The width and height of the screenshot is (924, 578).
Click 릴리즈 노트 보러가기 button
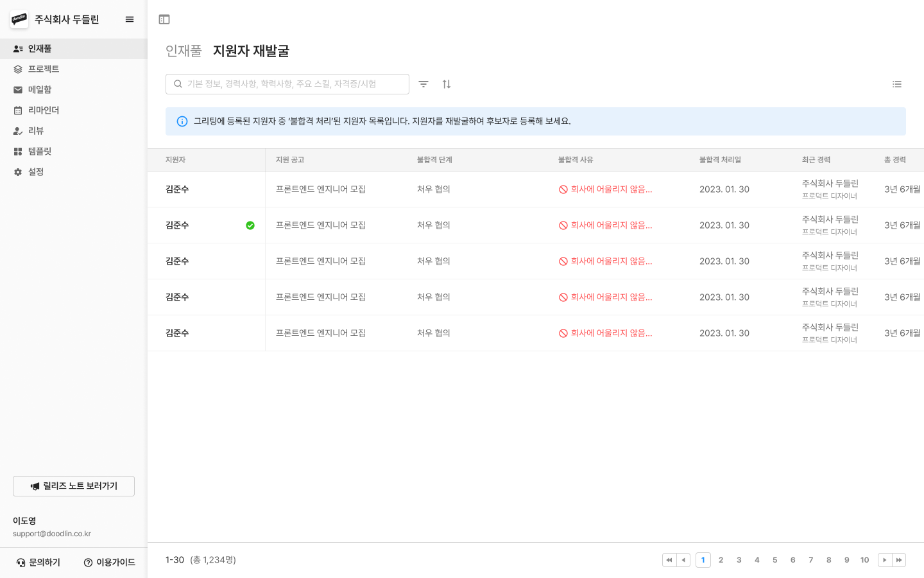point(74,486)
